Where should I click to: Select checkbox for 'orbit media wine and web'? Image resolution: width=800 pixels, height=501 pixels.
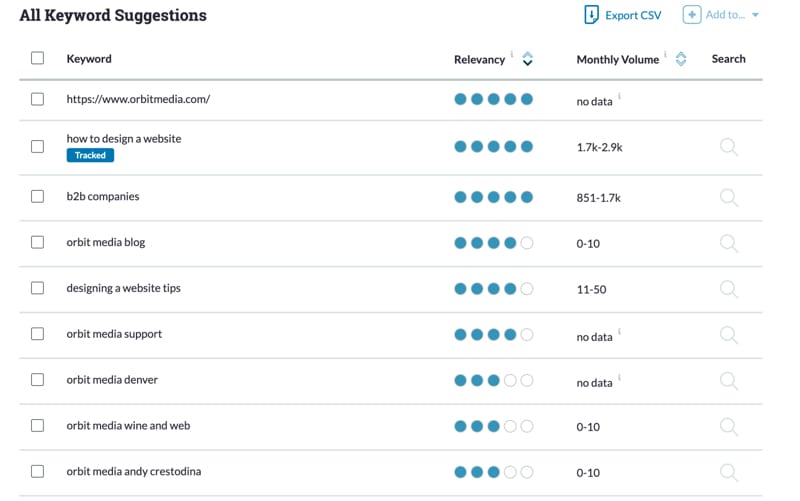[37, 426]
